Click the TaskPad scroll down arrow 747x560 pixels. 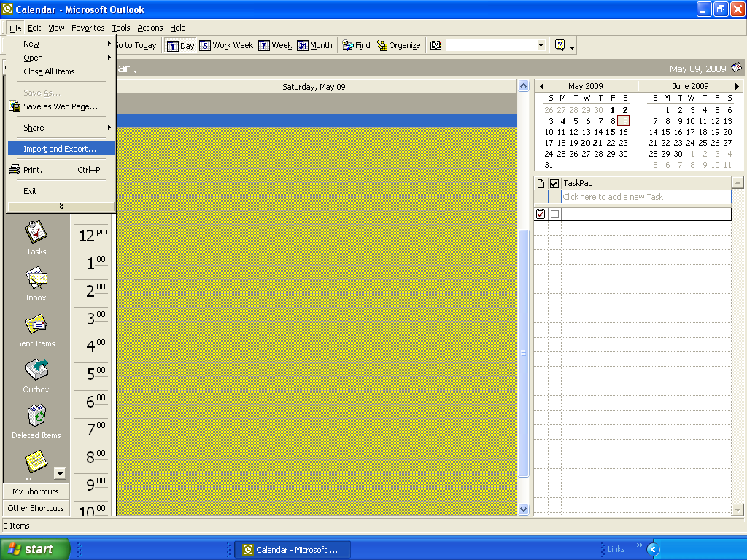[738, 510]
